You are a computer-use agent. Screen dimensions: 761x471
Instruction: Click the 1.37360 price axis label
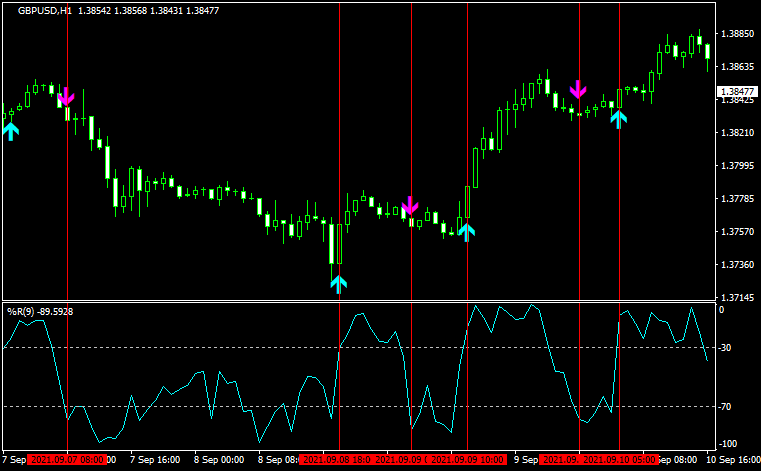click(735, 265)
